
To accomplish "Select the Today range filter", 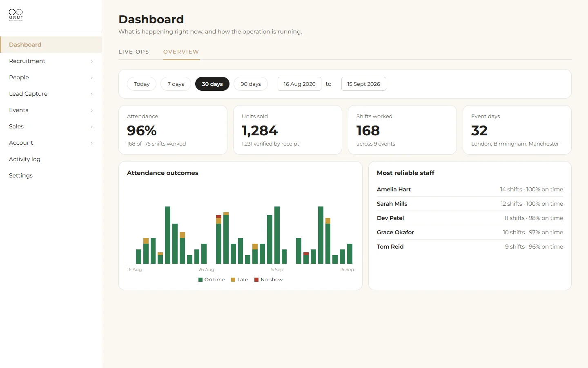I will tap(142, 84).
